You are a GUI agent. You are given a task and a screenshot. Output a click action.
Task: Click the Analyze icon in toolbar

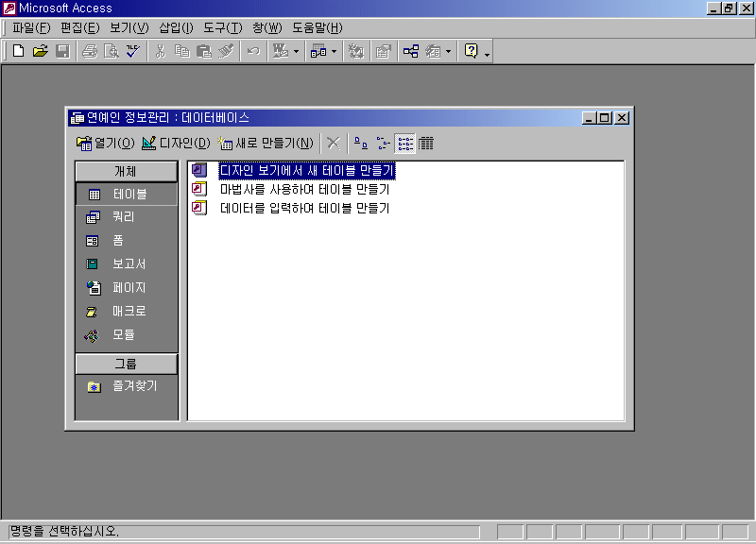coord(318,51)
